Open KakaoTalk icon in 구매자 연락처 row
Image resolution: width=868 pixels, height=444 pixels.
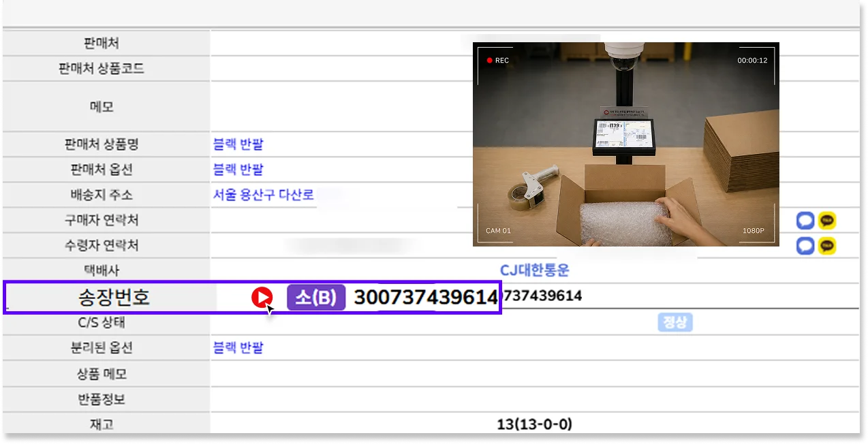(827, 221)
